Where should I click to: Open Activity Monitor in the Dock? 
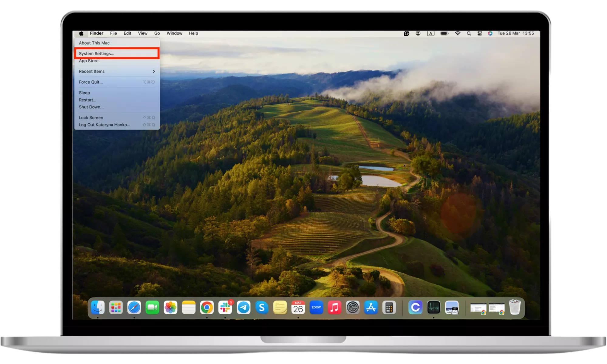point(433,308)
